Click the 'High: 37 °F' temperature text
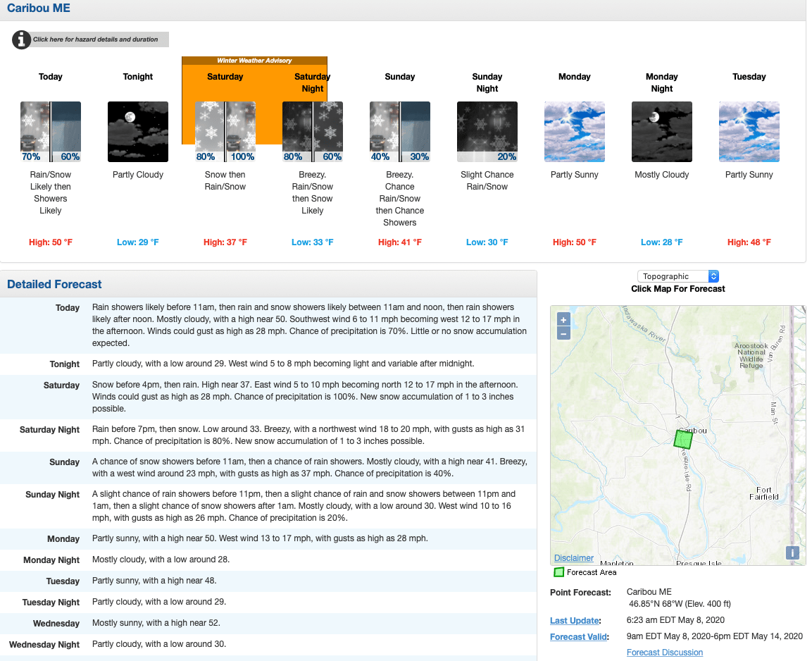This screenshot has width=812, height=661. coord(225,242)
